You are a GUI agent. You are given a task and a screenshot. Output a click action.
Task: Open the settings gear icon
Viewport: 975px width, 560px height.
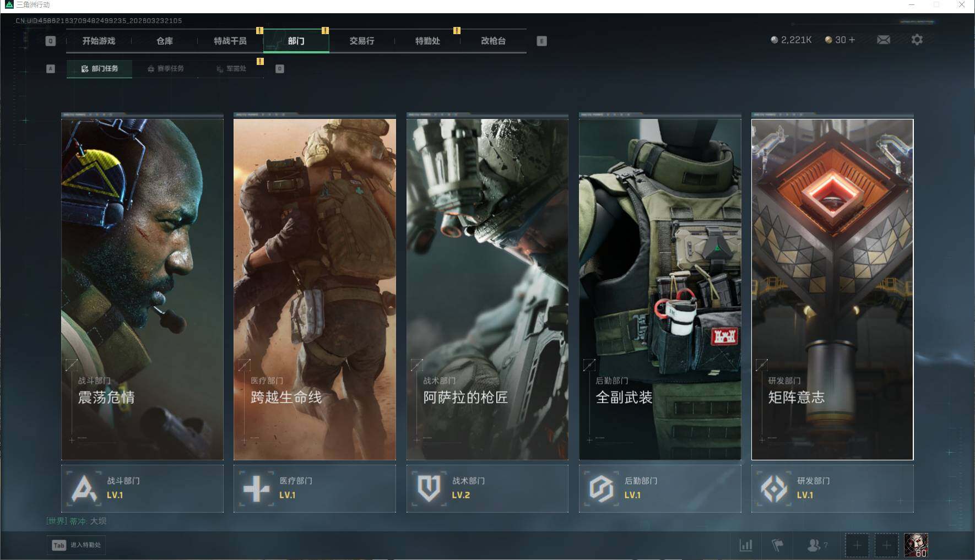pos(917,40)
